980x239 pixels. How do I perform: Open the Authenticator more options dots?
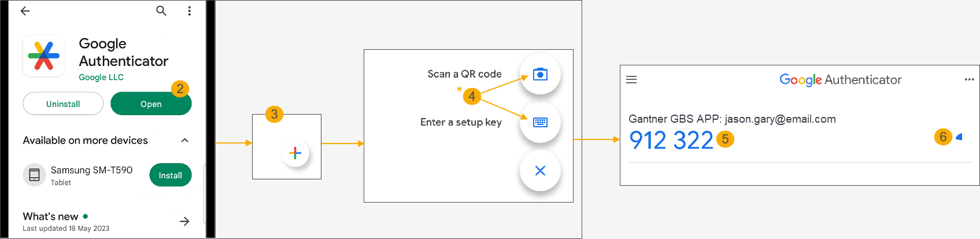(x=969, y=80)
